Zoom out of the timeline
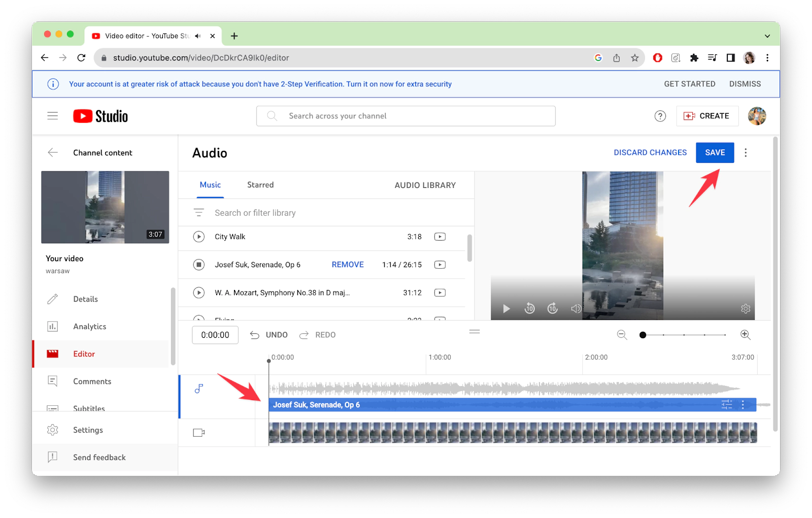812x518 pixels. point(622,335)
